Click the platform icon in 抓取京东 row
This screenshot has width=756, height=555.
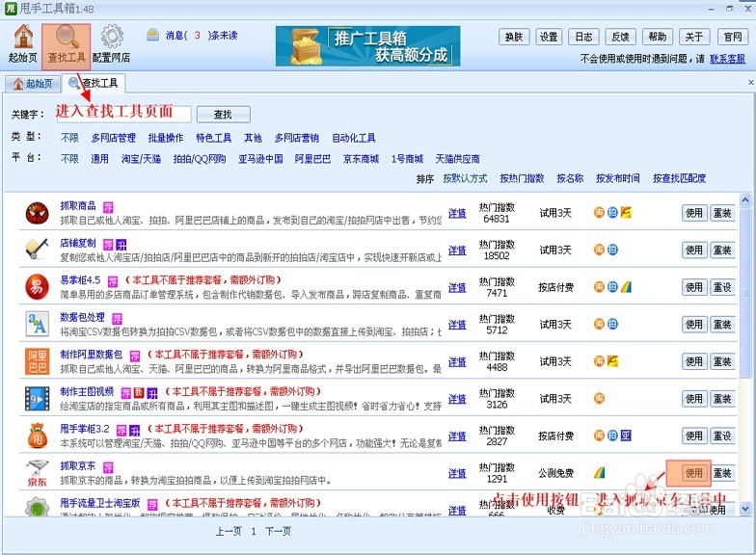(600, 472)
